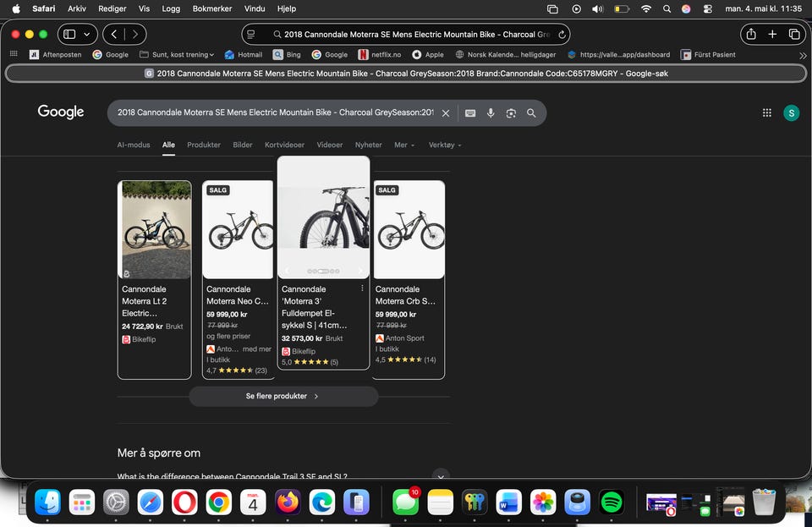Open the 'Verktøy' tools dropdown
812x527 pixels.
pos(445,145)
